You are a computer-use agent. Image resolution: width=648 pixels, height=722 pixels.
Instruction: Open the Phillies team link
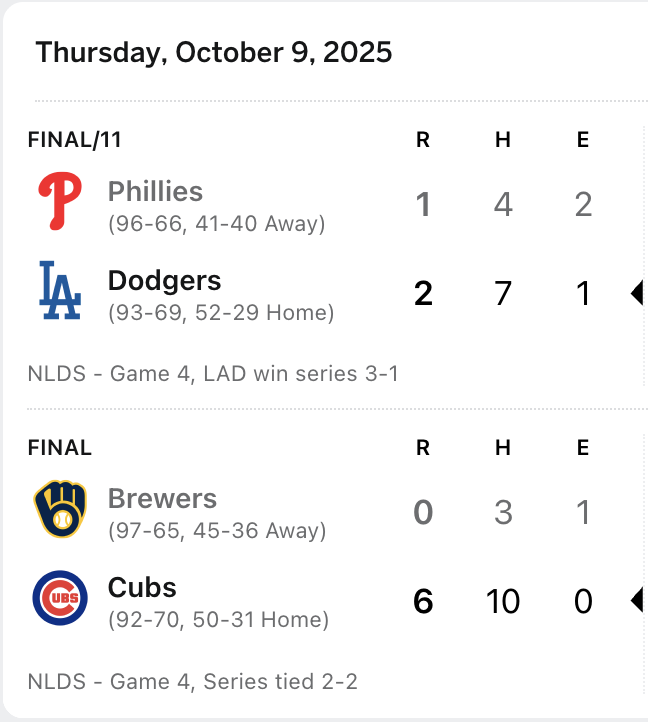(x=155, y=191)
